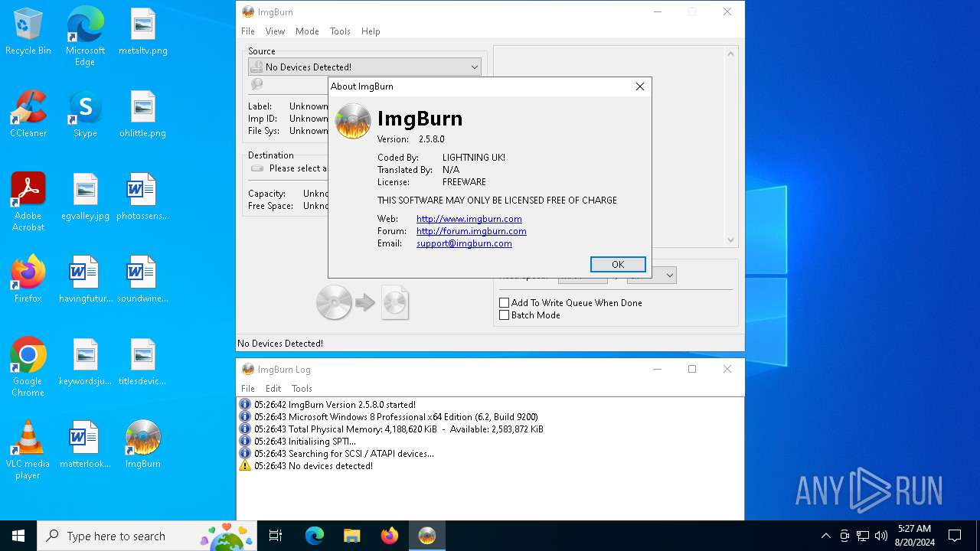Open Recycle Bin desktop icon
The image size is (980, 551).
coord(28,32)
